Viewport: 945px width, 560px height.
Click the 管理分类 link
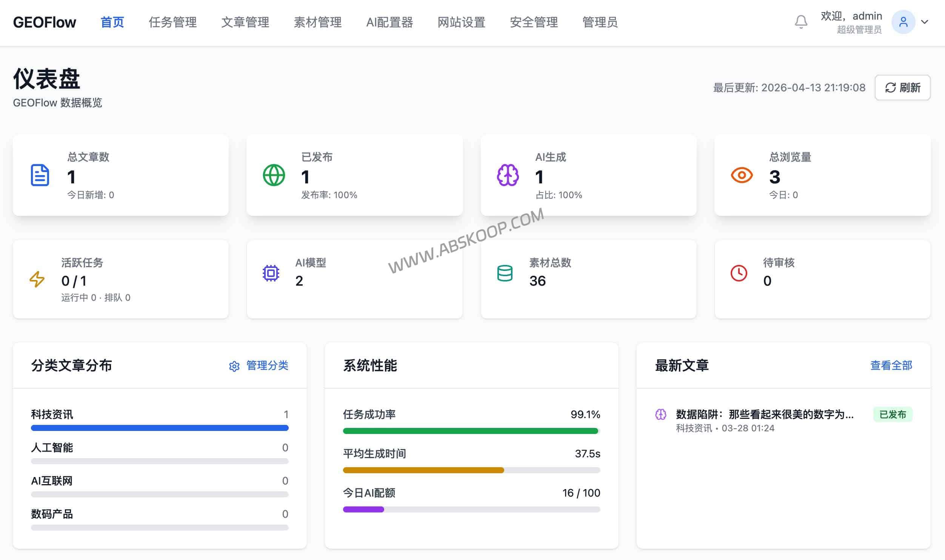point(268,366)
